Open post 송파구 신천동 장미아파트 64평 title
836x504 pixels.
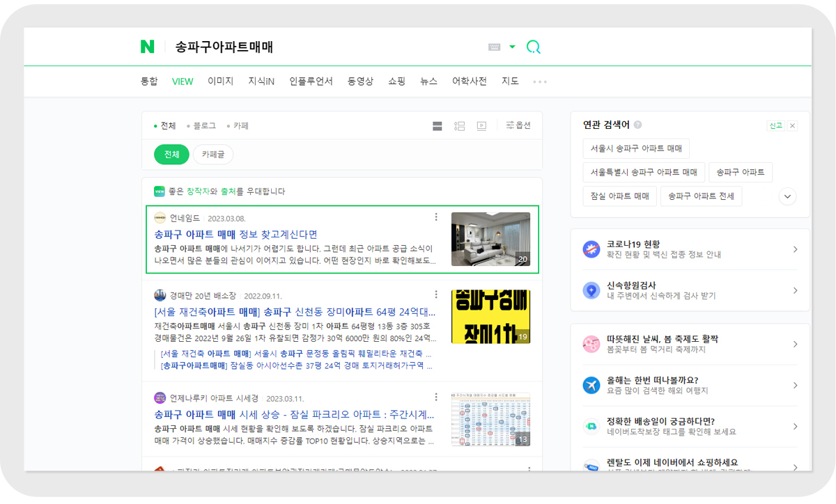point(295,311)
